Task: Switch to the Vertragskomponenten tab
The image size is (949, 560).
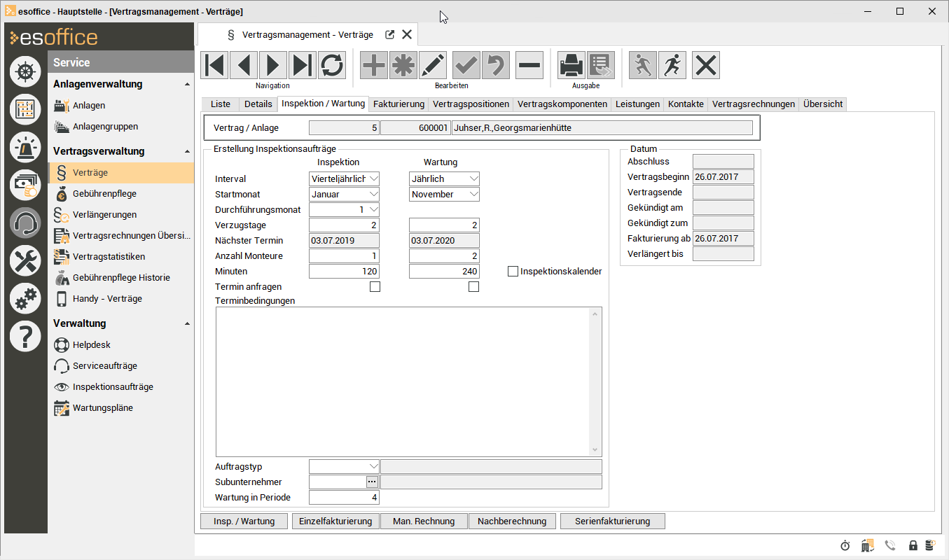Action: [x=562, y=104]
